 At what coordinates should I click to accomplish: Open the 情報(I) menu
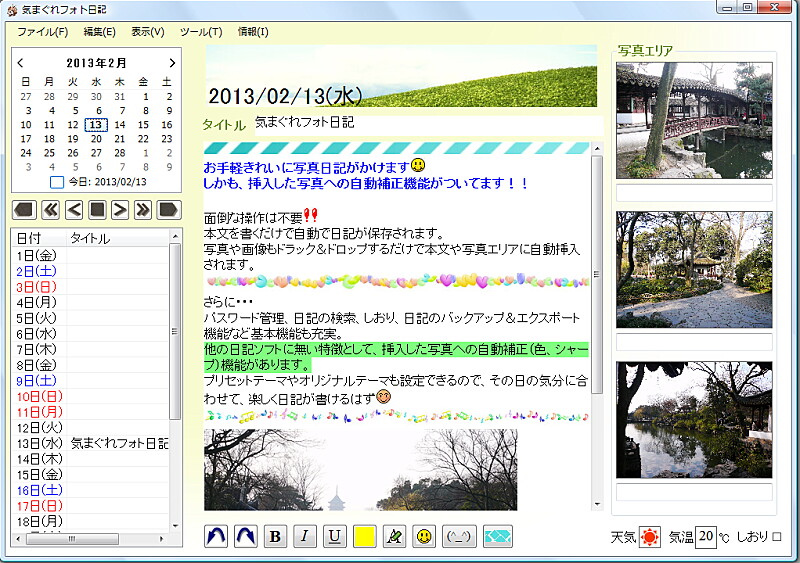tap(253, 32)
